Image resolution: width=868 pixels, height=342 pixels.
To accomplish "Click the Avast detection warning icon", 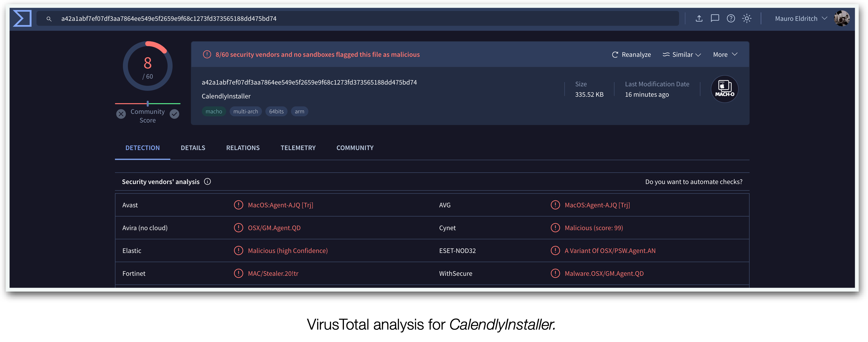I will [x=238, y=205].
